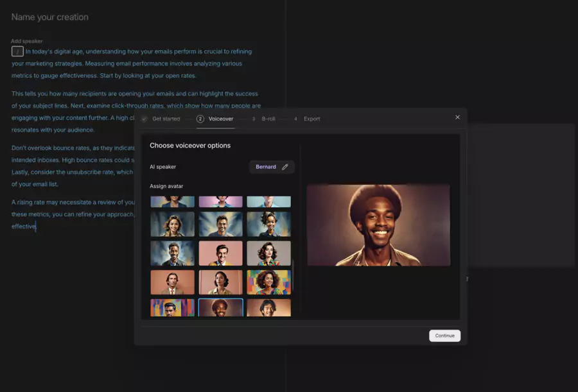Switch to the Export step
Screen dimensions: 578x392
[x=311, y=119]
